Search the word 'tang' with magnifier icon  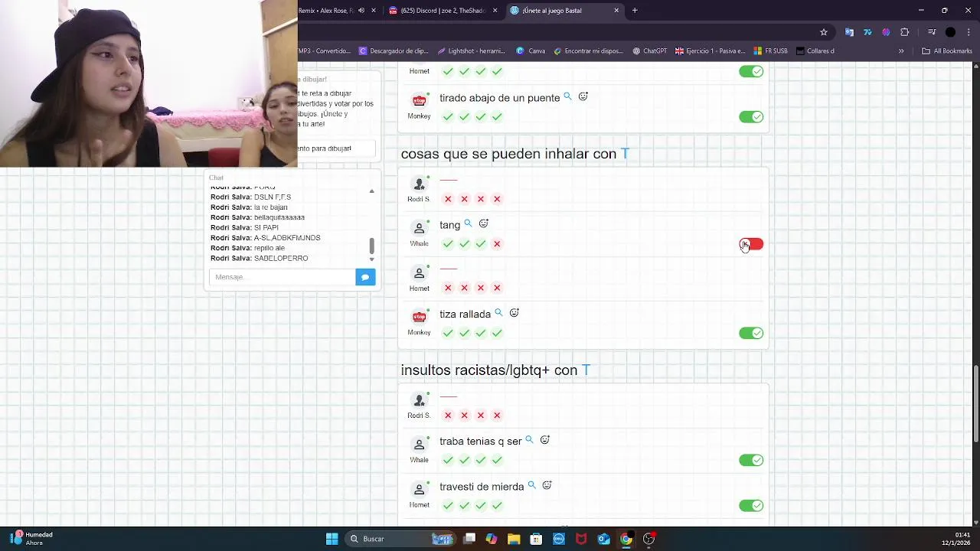468,223
